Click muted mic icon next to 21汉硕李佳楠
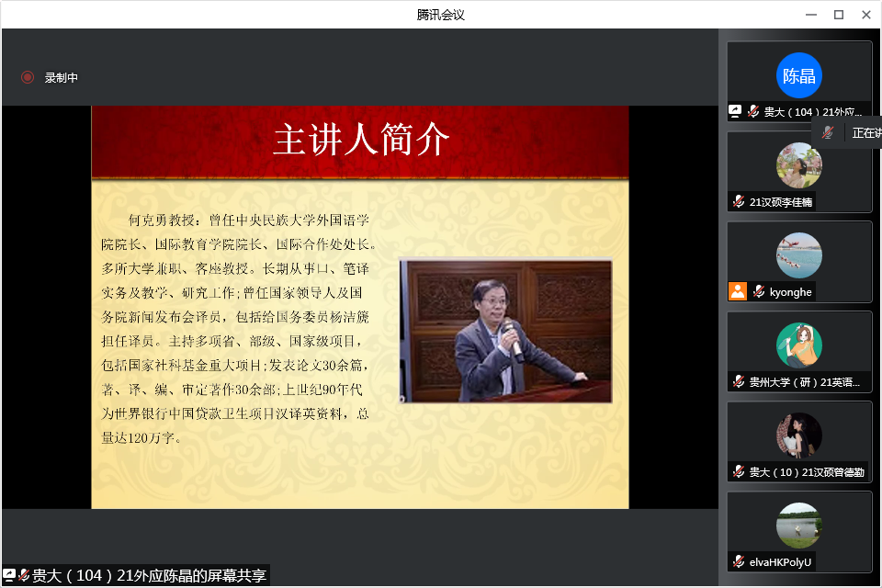This screenshot has height=588, width=882. [x=739, y=201]
